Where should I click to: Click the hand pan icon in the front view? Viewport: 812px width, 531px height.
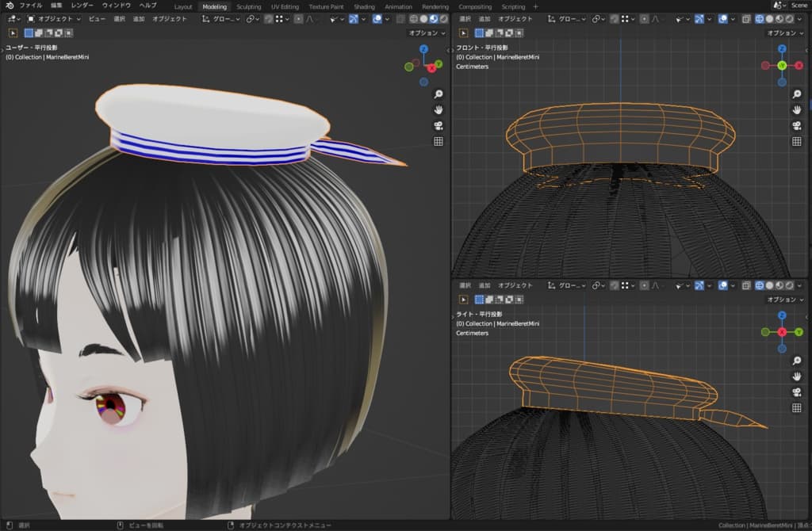point(796,109)
